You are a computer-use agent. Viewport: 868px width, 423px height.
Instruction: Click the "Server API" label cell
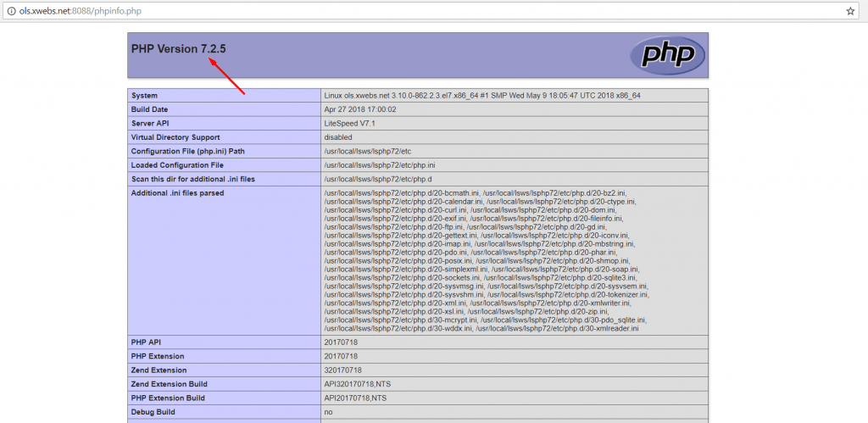pos(224,124)
